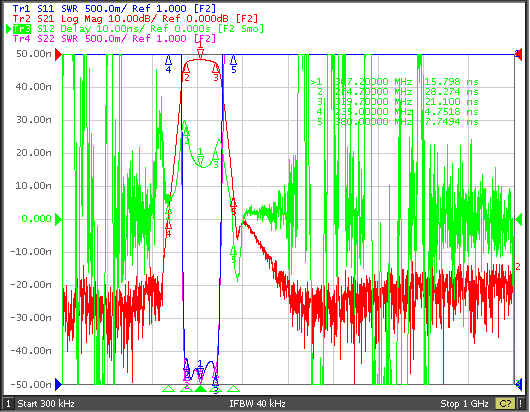Activate trace Tr4 S22 SWR label

pos(114,39)
